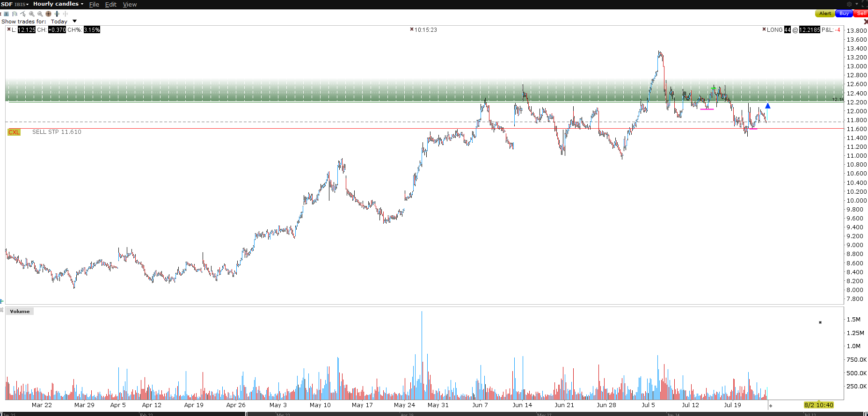Screen dimensions: 868x416
Task: Click the maximize chart frame icon
Action: tap(864, 4)
